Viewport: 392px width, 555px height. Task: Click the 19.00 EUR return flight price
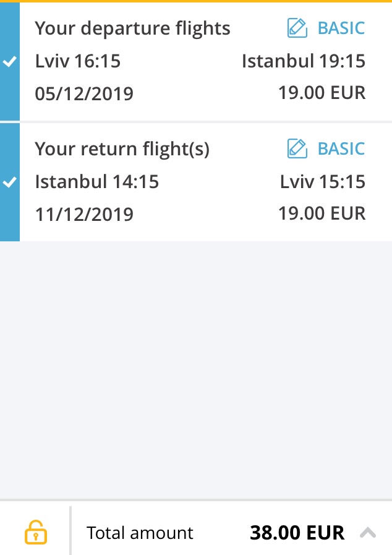coord(322,214)
